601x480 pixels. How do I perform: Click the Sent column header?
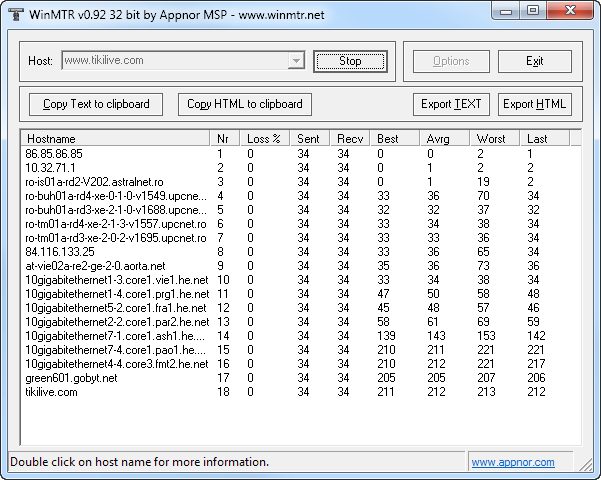(x=310, y=138)
